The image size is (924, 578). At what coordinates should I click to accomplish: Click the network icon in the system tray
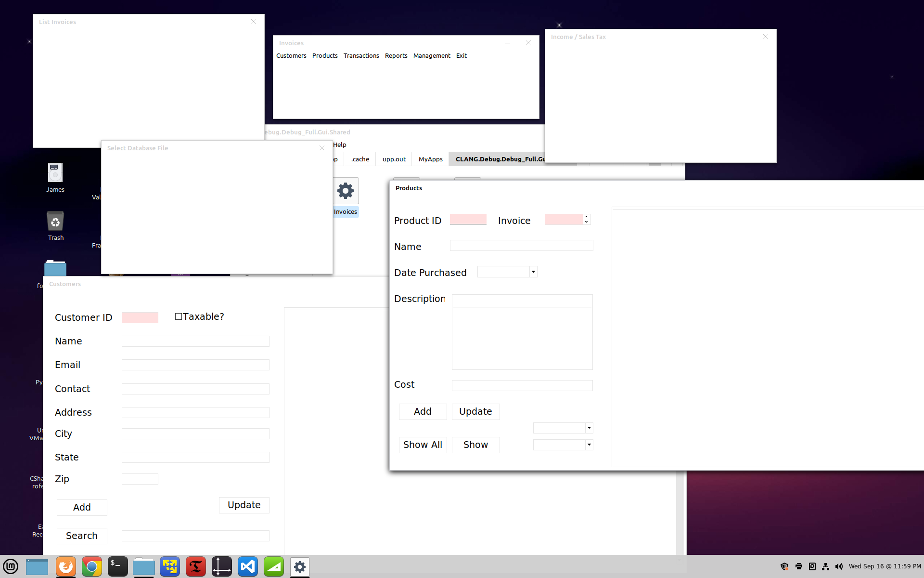click(825, 566)
